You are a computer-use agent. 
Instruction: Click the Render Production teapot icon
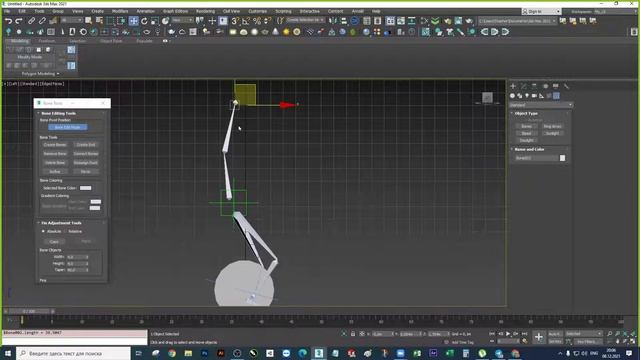click(469, 20)
